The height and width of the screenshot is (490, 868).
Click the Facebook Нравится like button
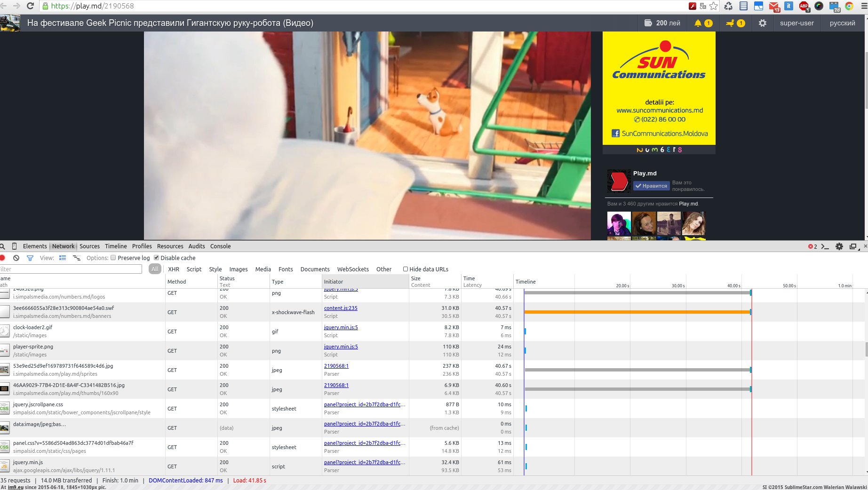[651, 186]
